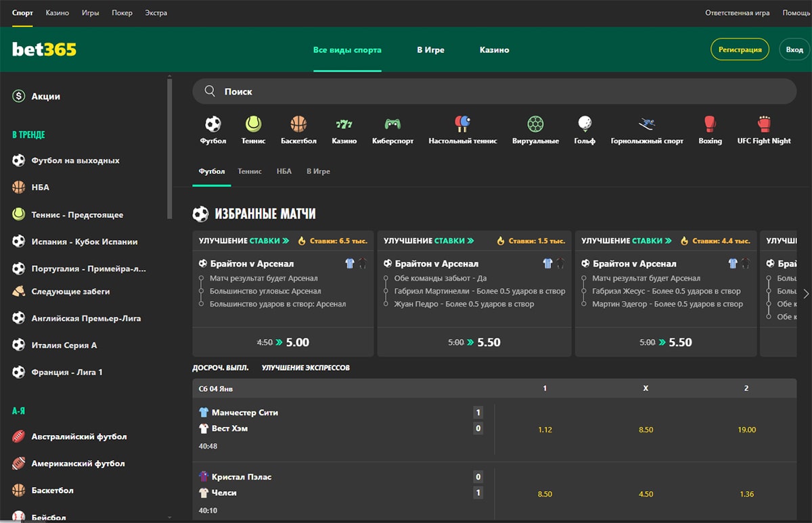Screen dimensions: 812x523
Task: Open НБА in the trending sidebar
Action: 40,187
